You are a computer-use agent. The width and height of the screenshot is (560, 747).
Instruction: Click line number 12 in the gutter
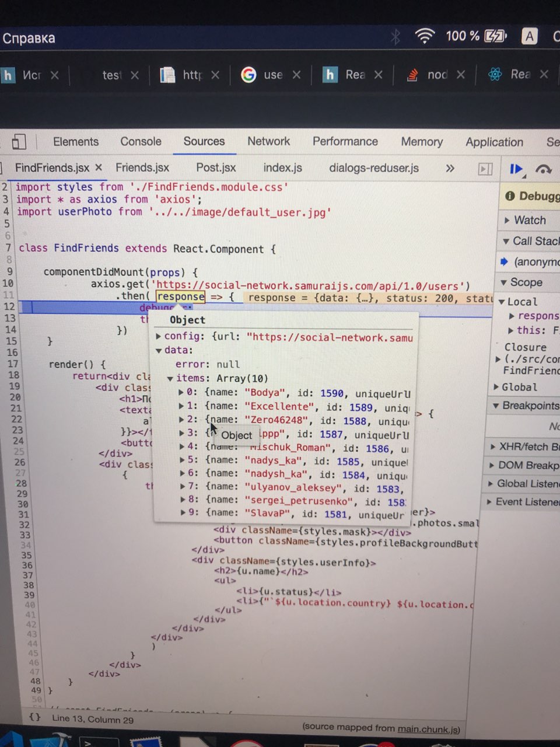[x=9, y=306]
